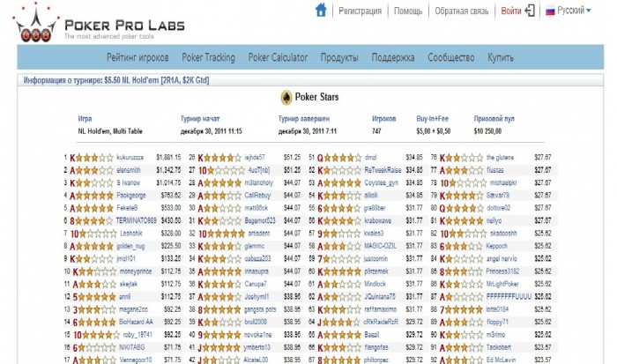This screenshot has height=364, width=617.
Task: Open player krabowawe profile link
Action: [377, 221]
